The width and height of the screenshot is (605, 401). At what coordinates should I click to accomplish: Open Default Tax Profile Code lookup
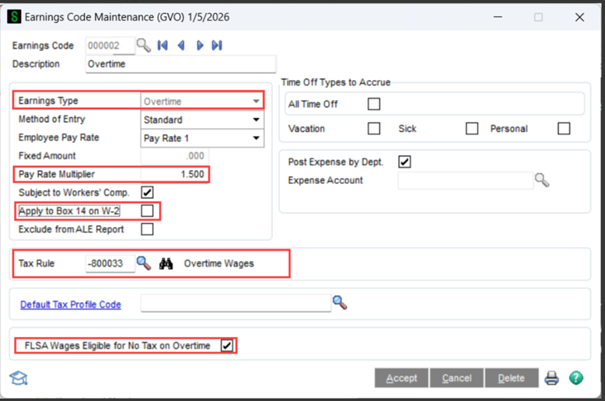click(340, 301)
